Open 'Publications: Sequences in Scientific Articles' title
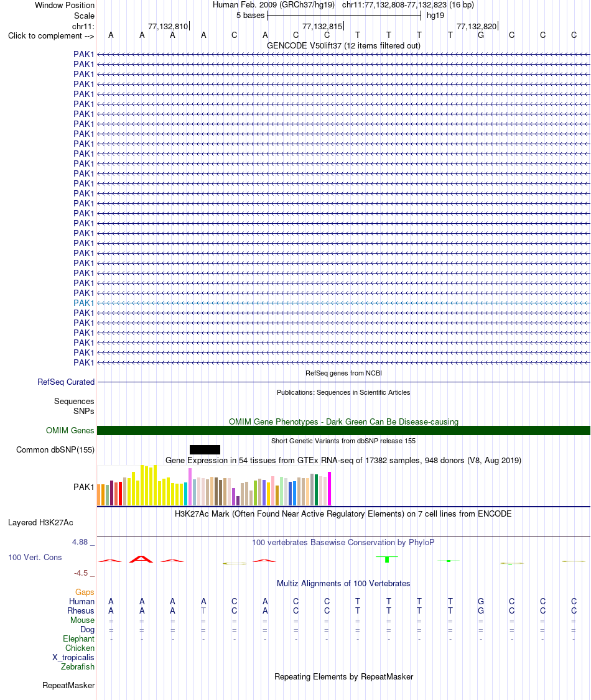The image size is (591, 700). pyautogui.click(x=343, y=392)
